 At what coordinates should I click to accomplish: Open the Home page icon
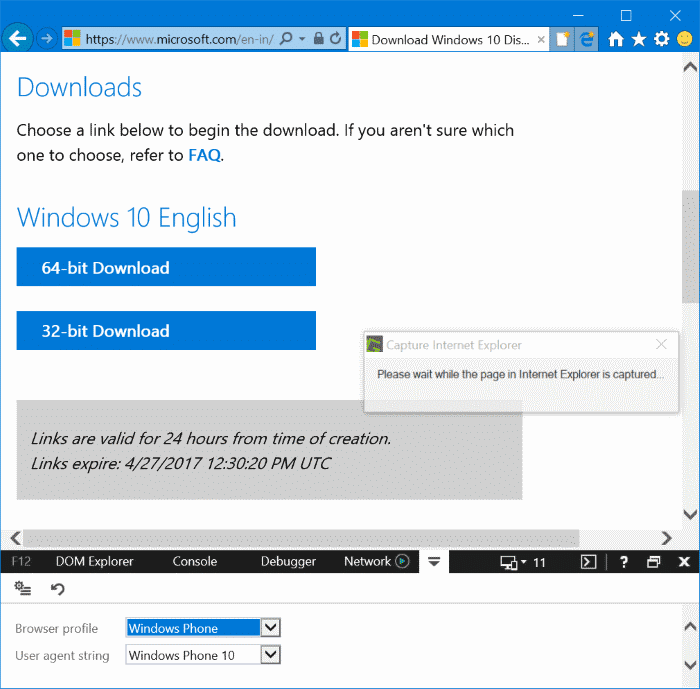point(616,39)
